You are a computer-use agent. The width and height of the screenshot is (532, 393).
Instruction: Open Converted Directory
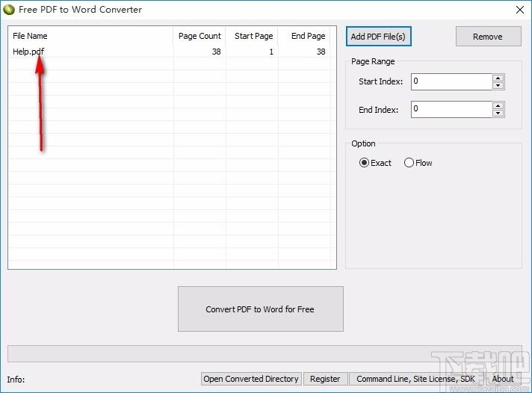[251, 379]
